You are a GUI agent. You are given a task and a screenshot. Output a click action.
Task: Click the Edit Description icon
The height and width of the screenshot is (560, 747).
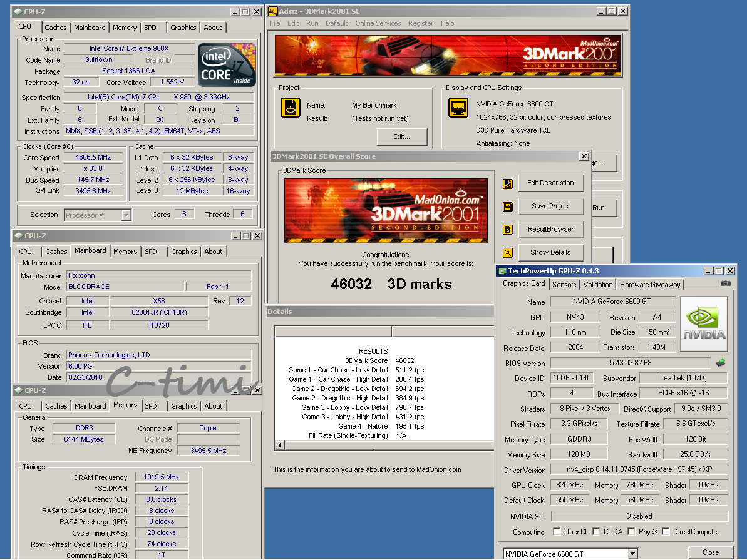pos(508,183)
